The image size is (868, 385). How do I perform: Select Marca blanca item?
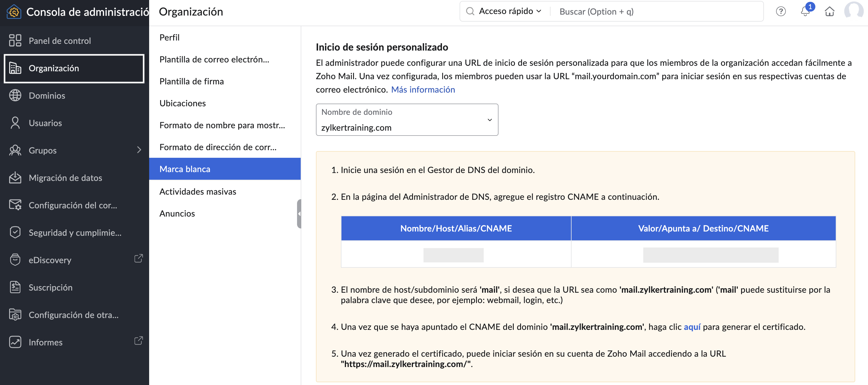coord(225,169)
